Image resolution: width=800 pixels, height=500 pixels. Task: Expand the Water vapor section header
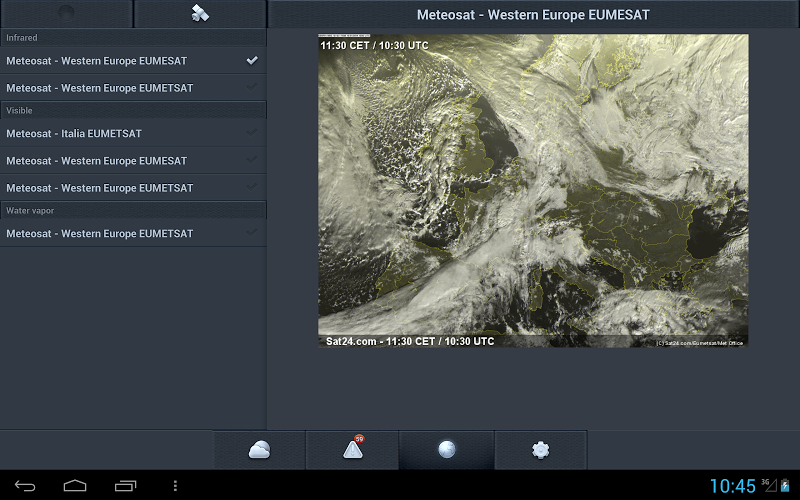(x=133, y=211)
